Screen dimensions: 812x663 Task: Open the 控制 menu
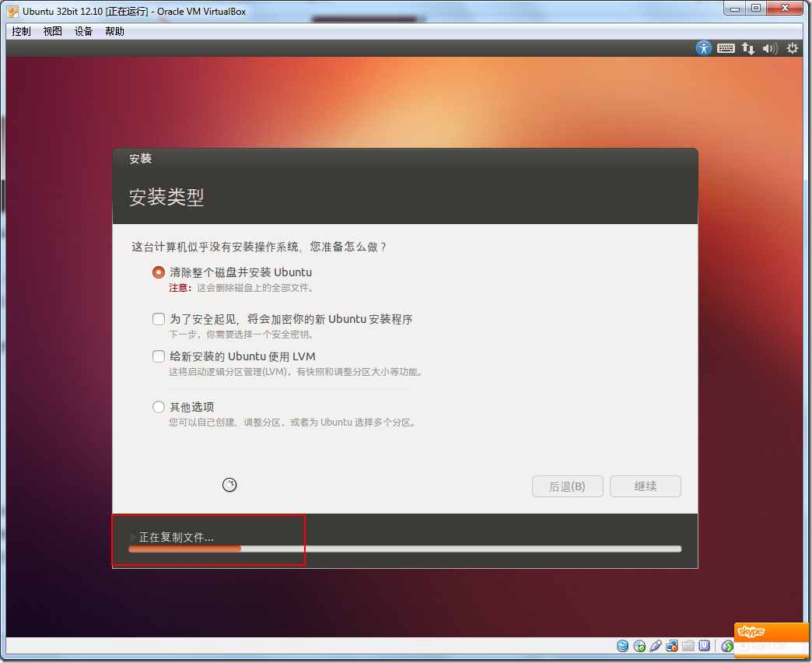point(21,31)
